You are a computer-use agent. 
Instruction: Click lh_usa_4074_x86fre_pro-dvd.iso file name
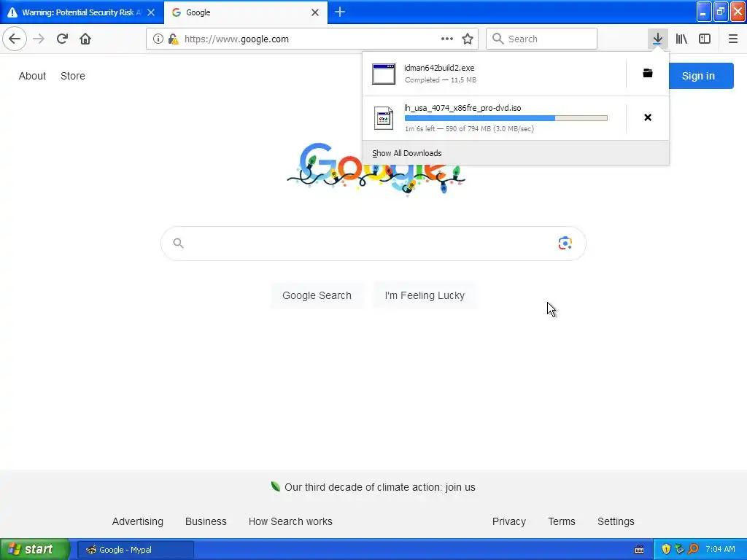coord(462,108)
